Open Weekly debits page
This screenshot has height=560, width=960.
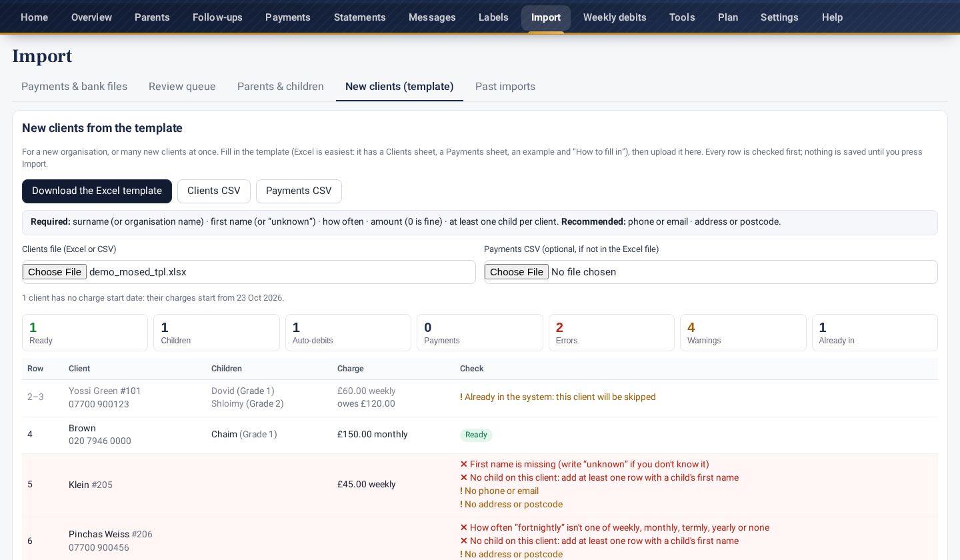[x=615, y=17]
